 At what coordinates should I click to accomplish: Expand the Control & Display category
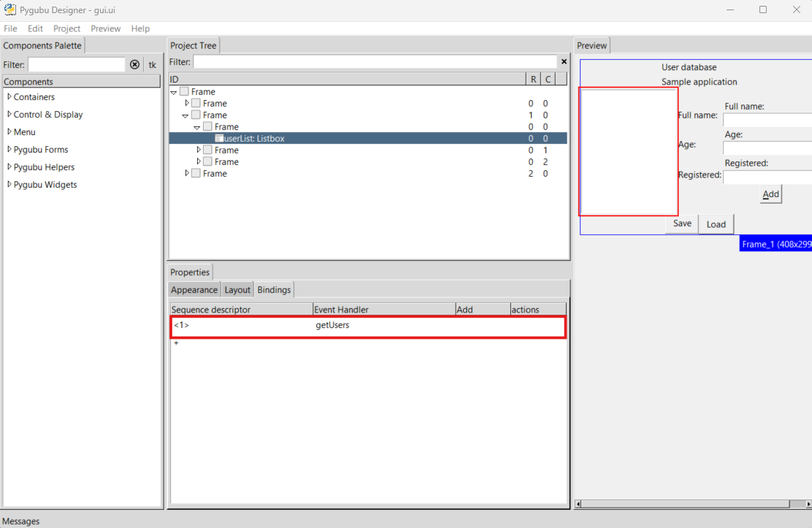point(9,114)
